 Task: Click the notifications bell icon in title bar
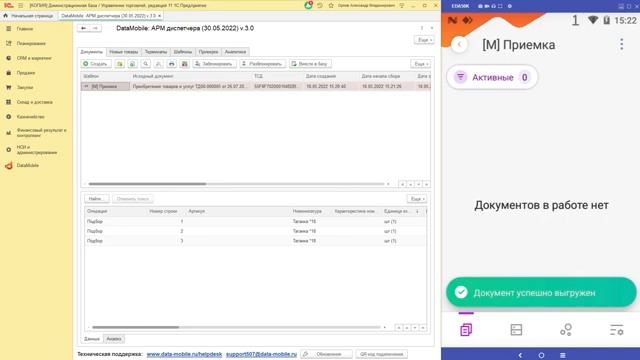(x=308, y=5)
